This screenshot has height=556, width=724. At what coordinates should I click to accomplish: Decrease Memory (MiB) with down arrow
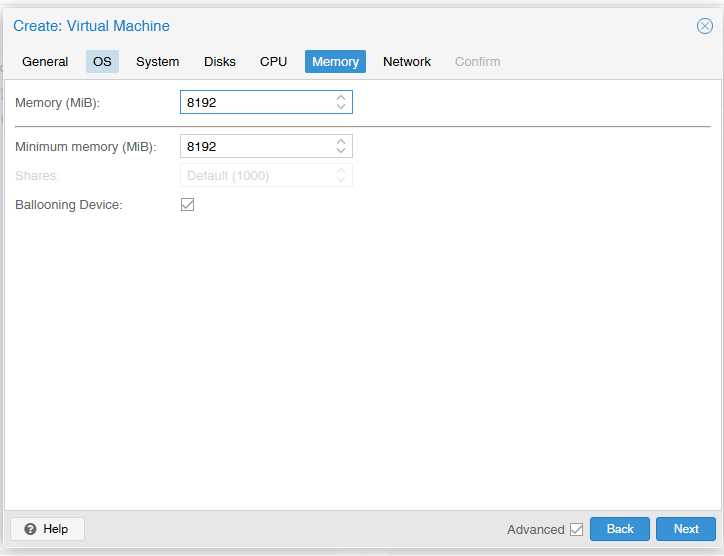click(x=341, y=106)
